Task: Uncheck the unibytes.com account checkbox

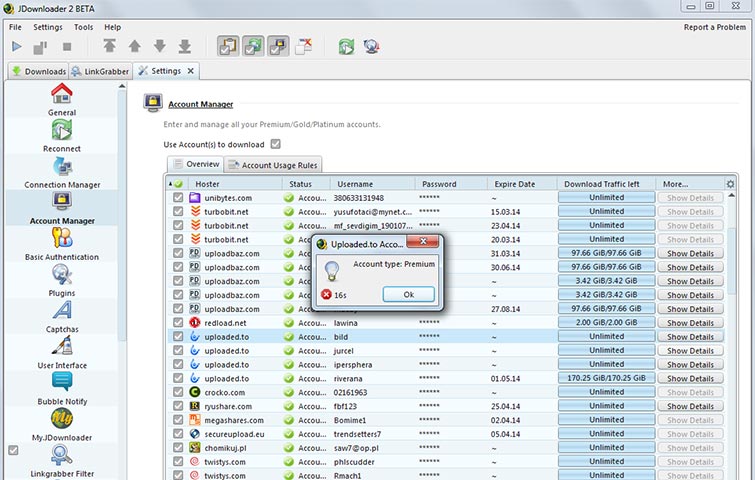Action: 178,197
